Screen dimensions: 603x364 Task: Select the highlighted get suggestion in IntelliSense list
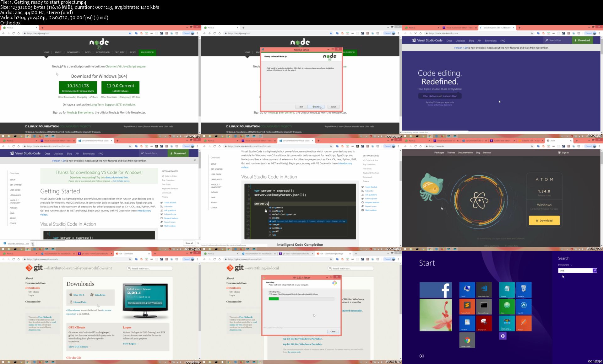point(307,221)
